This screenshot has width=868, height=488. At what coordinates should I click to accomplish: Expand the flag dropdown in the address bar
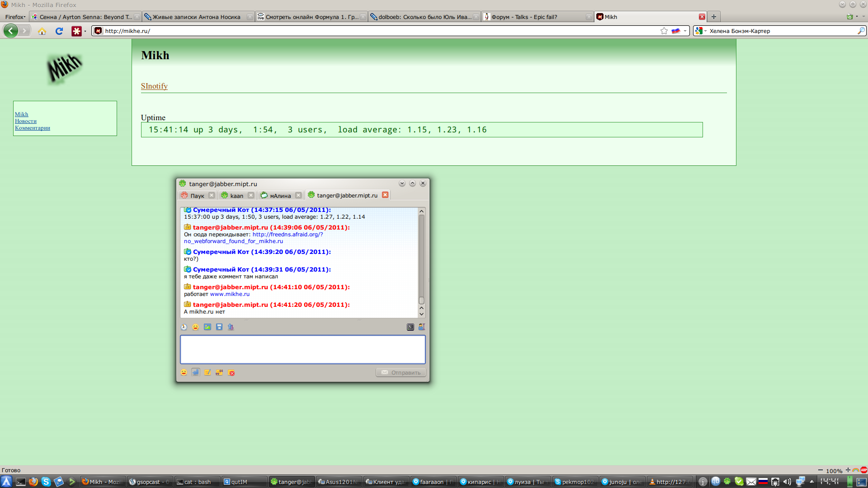coord(685,31)
